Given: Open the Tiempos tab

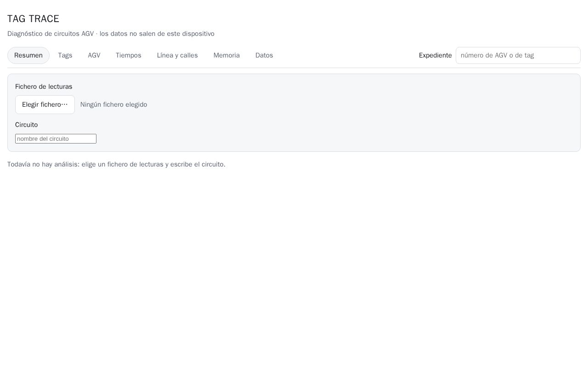Looking at the screenshot, I should tap(129, 55).
